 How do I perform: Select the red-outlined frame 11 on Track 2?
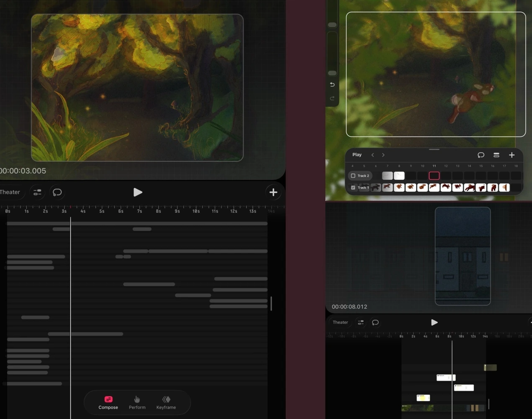coord(434,176)
